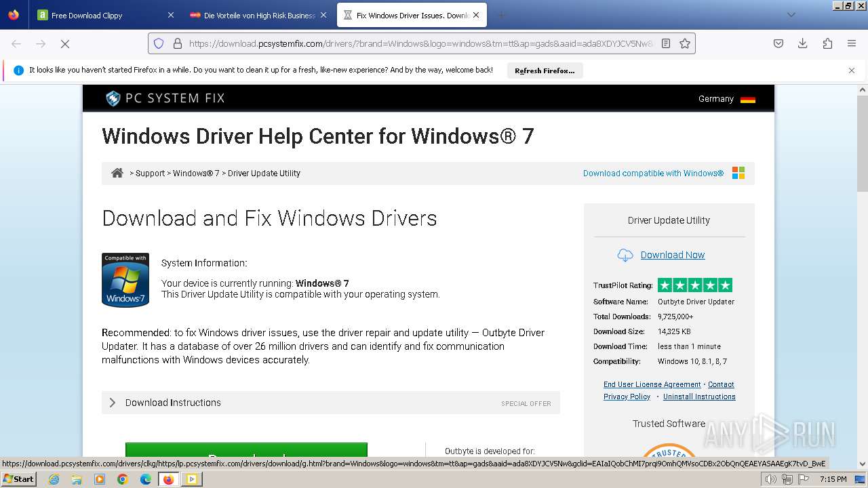Screen dimensions: 868x488
Task: Toggle reader view in the address bar
Action: point(666,43)
